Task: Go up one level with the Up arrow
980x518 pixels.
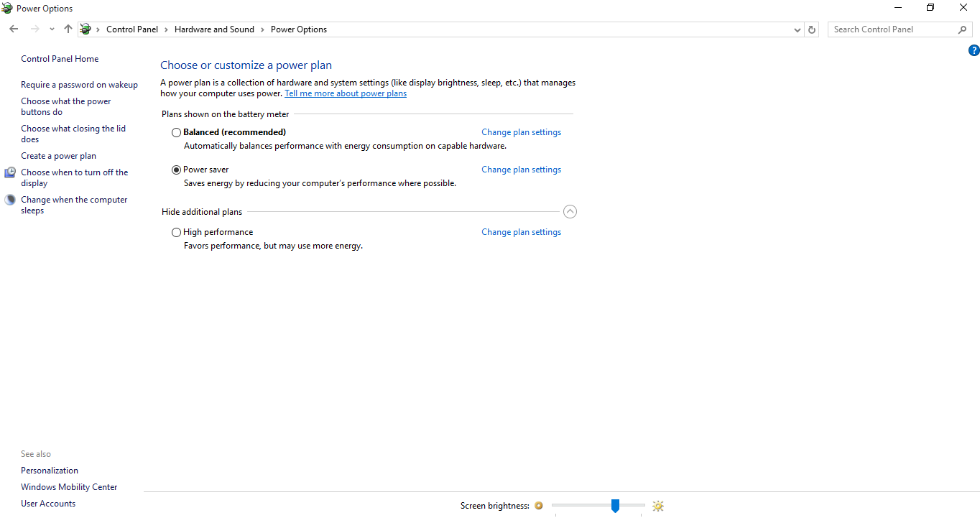Action: [68, 29]
